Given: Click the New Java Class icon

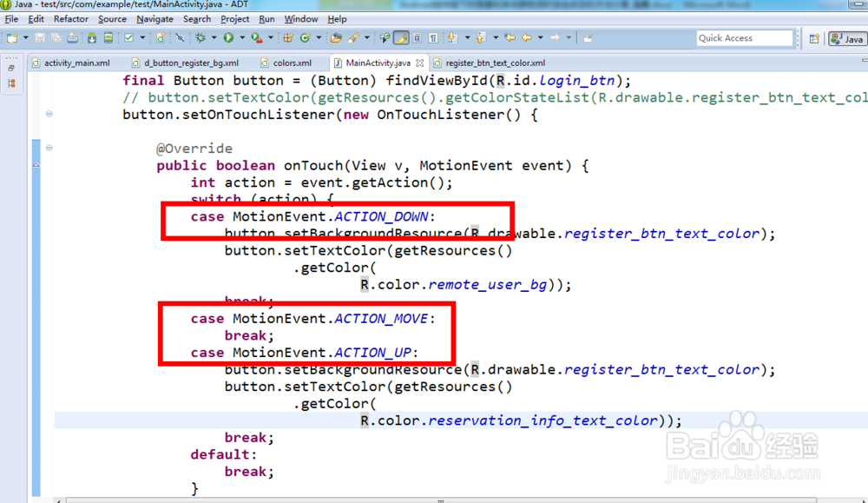Looking at the screenshot, I should [305, 37].
